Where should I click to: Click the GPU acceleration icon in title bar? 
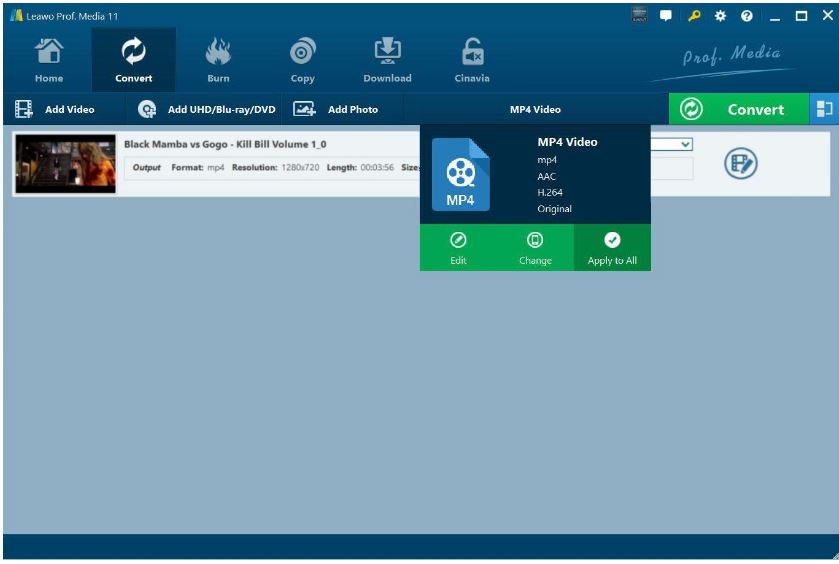(x=639, y=15)
